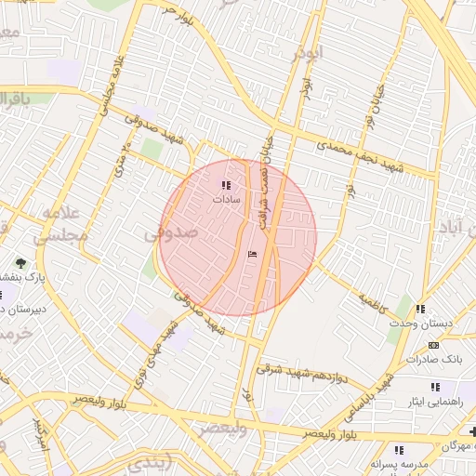Image resolution: width=476 pixels, height=476 pixels.
Task: Select the شهید نجف محمدی street label
Action: 361,157
